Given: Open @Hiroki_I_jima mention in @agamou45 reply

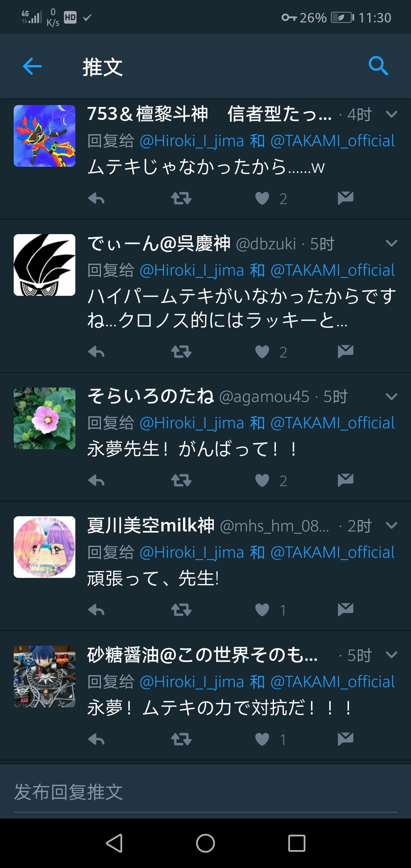Looking at the screenshot, I should [x=192, y=423].
